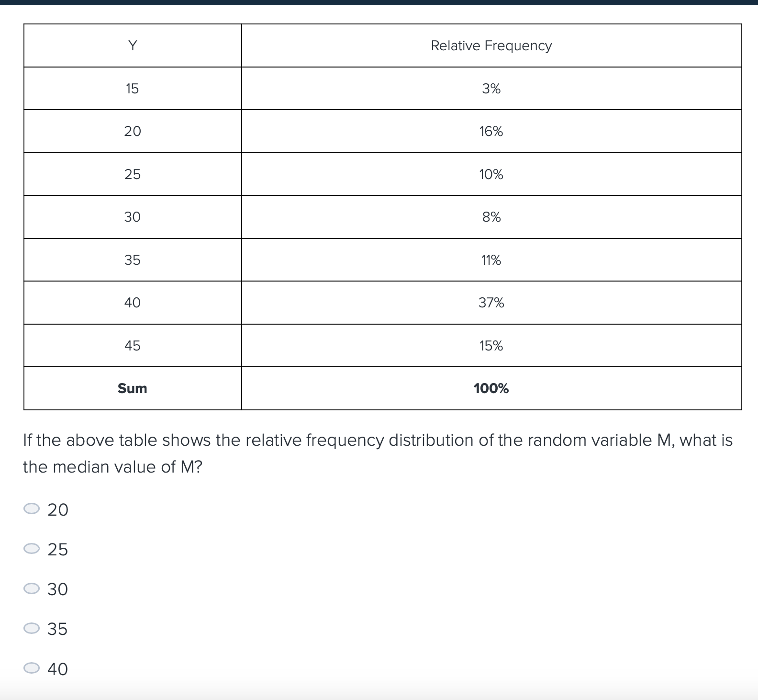Choose the answer option 25 radio button
The image size is (758, 700).
pyautogui.click(x=32, y=549)
